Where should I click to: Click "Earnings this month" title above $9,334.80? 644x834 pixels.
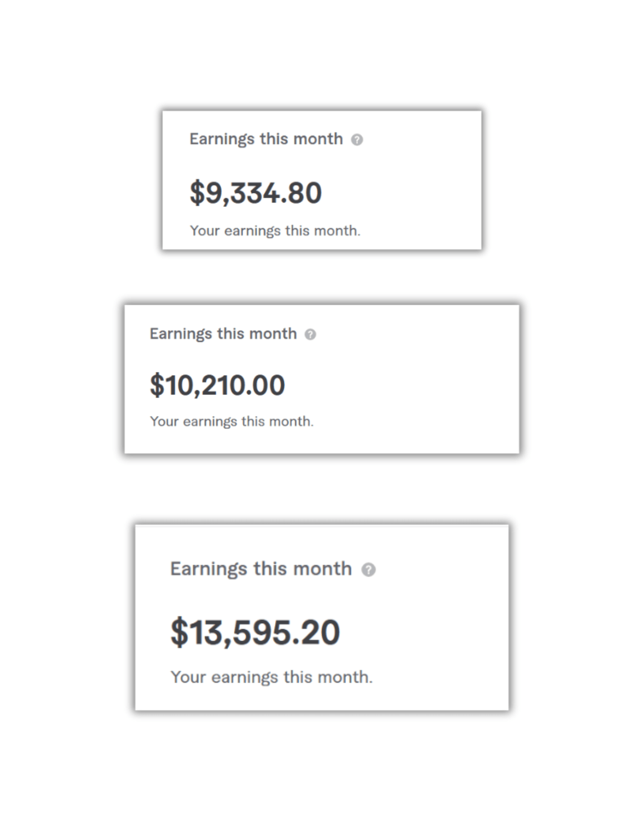coord(266,139)
